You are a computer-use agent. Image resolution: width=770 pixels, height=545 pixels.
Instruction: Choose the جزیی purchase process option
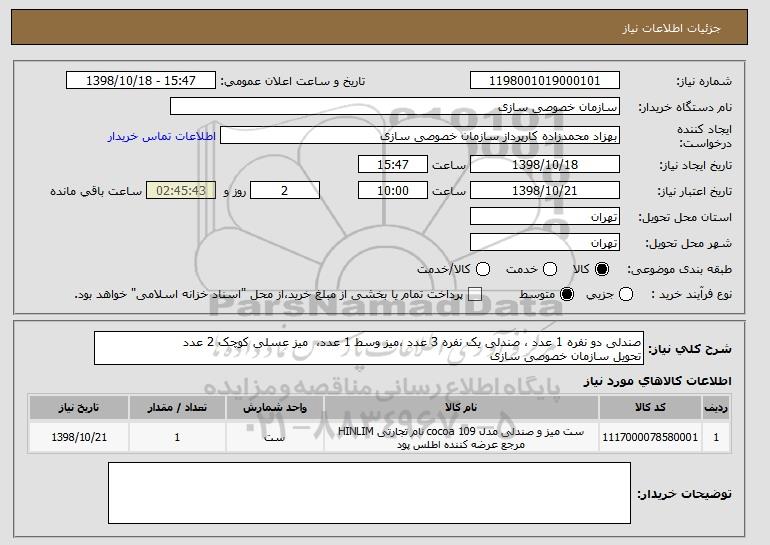[x=626, y=295]
